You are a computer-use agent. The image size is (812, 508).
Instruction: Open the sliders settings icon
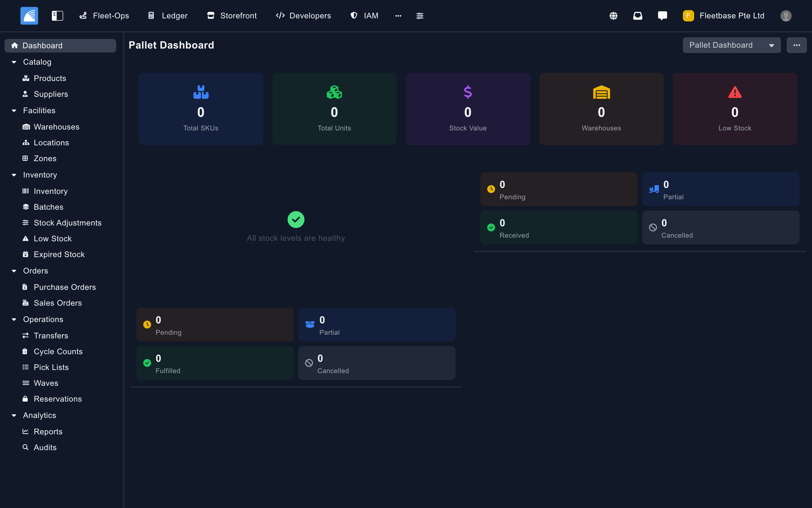coord(420,16)
